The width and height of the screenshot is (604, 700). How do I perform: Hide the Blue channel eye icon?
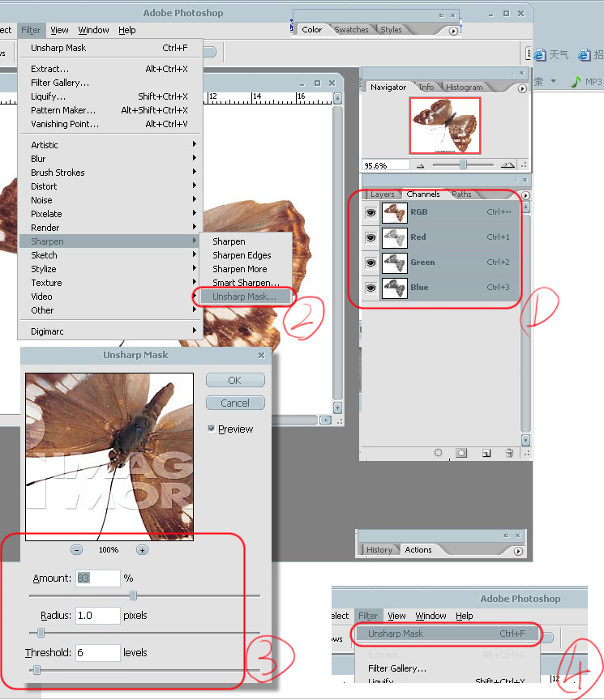click(x=371, y=288)
